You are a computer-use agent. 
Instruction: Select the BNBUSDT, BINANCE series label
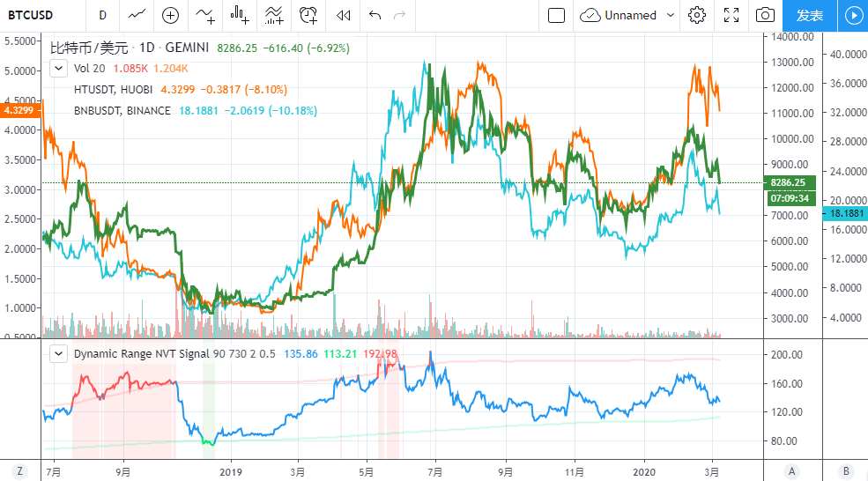click(x=122, y=111)
